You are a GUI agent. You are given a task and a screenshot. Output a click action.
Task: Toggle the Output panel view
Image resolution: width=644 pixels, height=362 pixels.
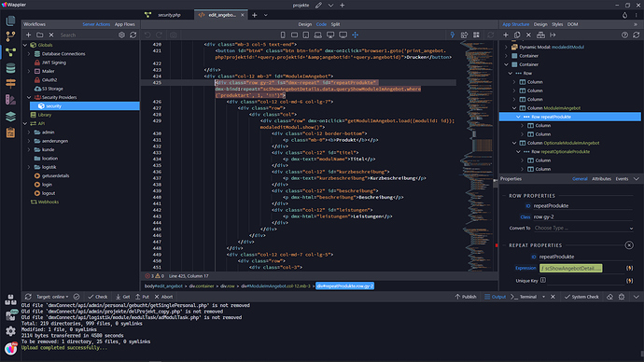[495, 297]
